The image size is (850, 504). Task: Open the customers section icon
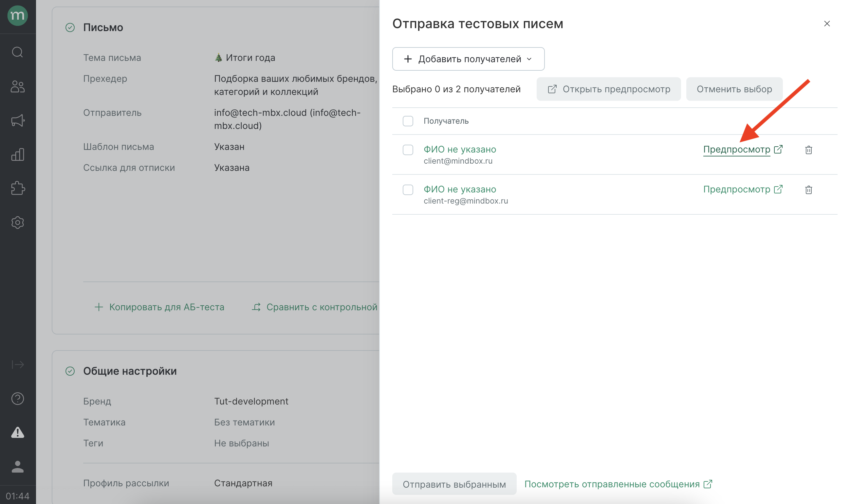pyautogui.click(x=18, y=87)
